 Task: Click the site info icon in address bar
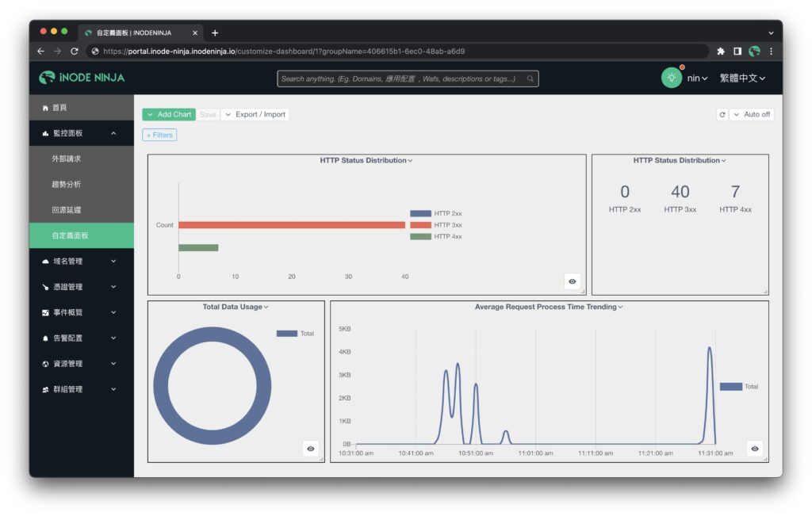pyautogui.click(x=95, y=52)
